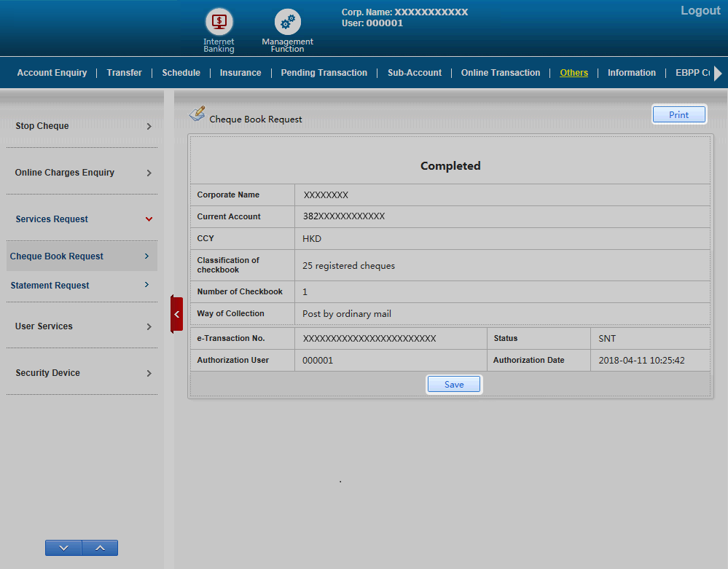The width and height of the screenshot is (728, 569).
Task: Click the Cheque Book Request page icon
Action: pos(197,114)
